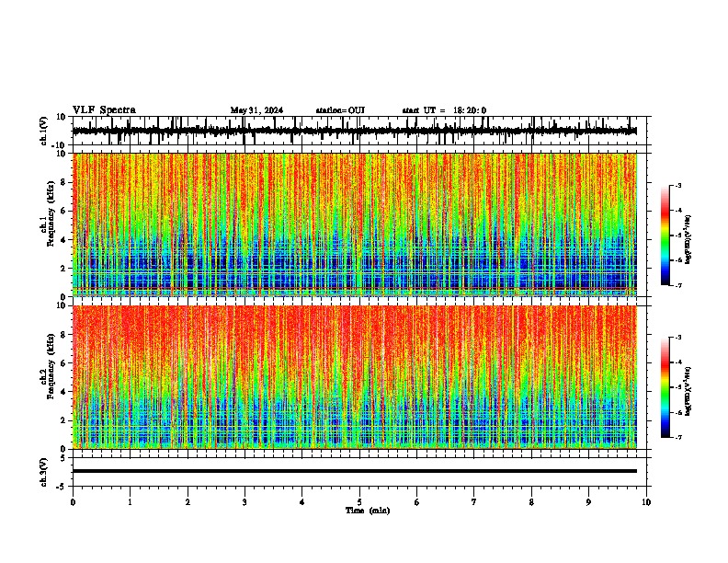
Task: Click the "station=OUI" header text
Action: click(x=340, y=110)
